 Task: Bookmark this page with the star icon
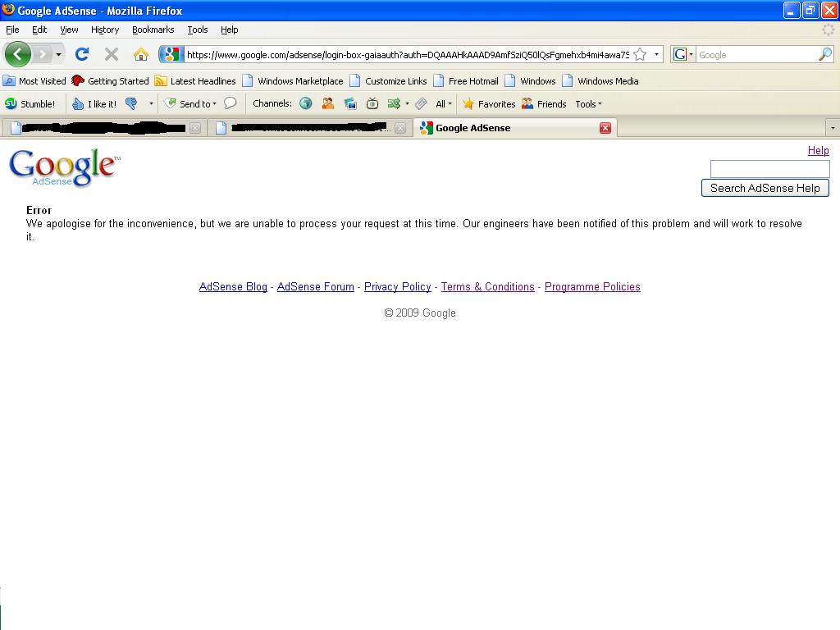click(x=640, y=55)
